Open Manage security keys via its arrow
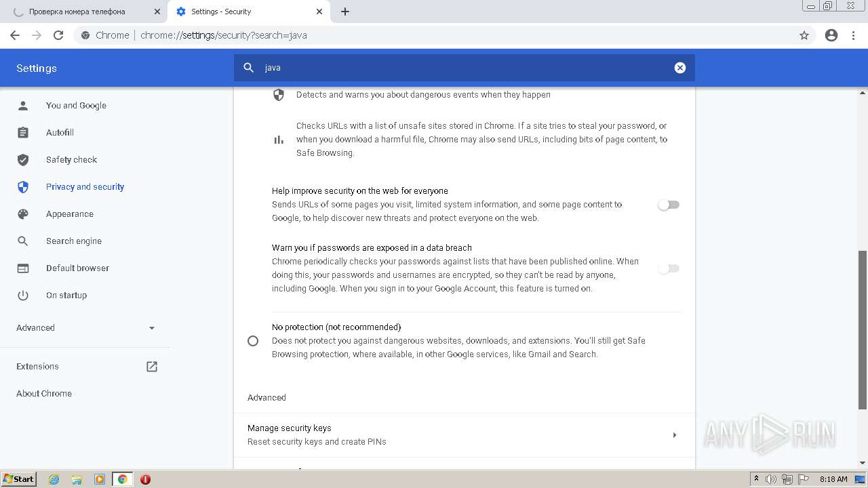 pyautogui.click(x=674, y=435)
